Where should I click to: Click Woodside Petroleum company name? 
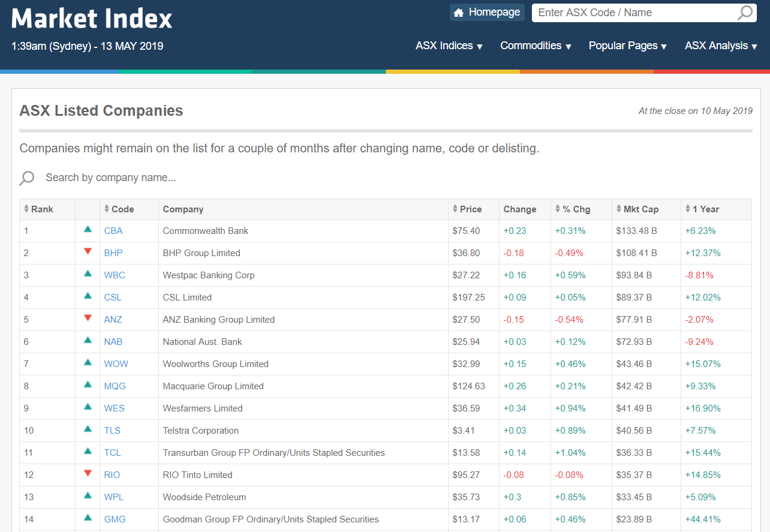(204, 497)
